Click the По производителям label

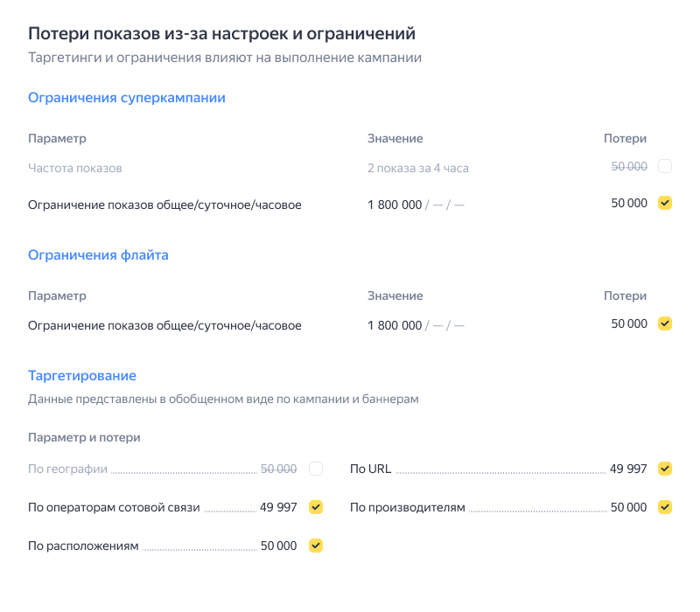[x=407, y=507]
